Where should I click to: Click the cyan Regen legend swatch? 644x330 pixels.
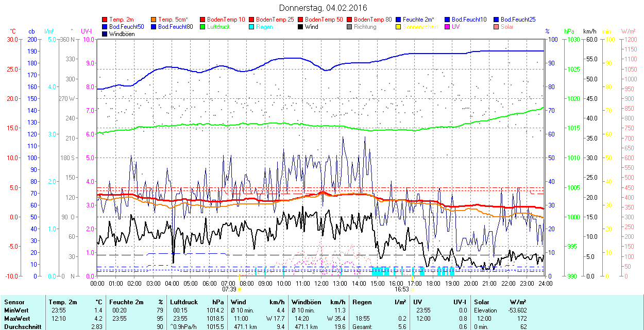252,27
